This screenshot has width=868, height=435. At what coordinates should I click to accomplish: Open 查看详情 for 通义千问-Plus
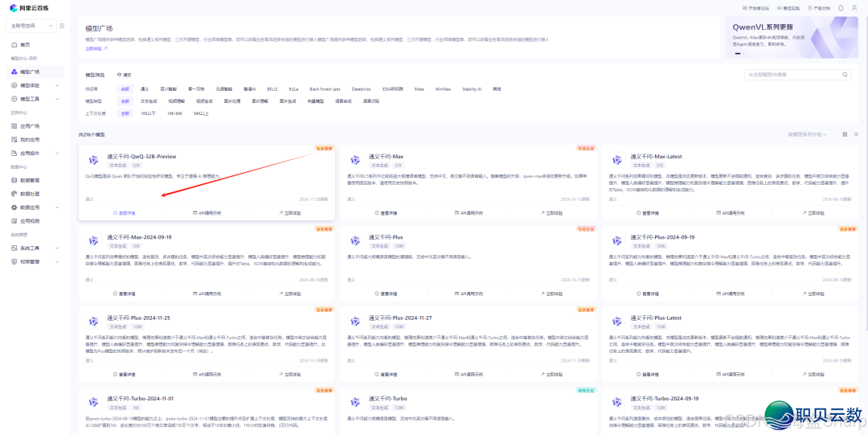tap(386, 293)
